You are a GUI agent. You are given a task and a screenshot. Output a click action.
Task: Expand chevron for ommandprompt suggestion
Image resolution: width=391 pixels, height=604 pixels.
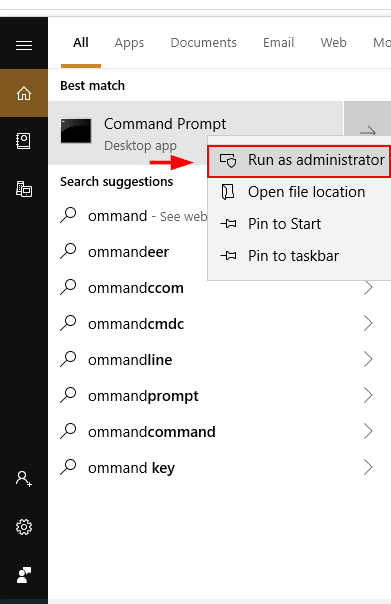[368, 395]
